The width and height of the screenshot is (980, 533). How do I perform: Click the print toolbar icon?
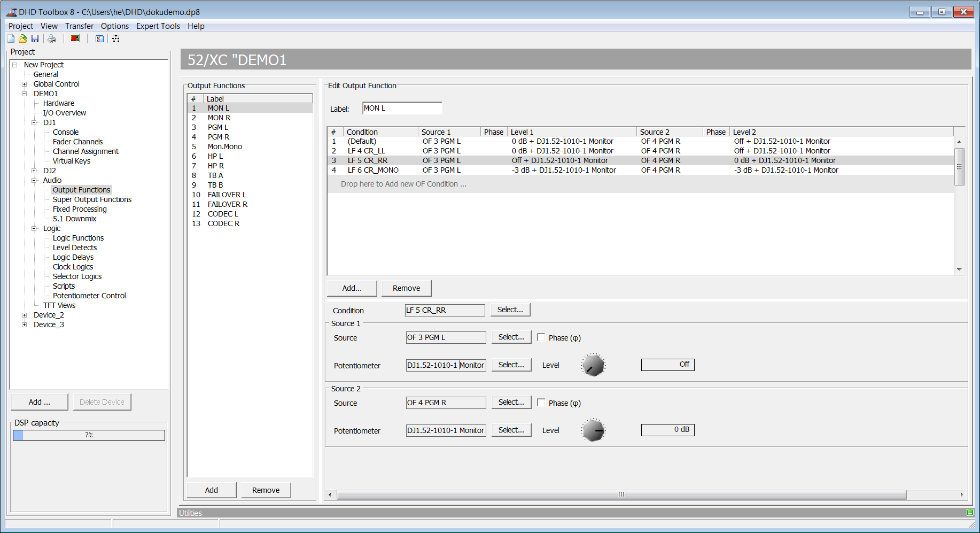[51, 38]
